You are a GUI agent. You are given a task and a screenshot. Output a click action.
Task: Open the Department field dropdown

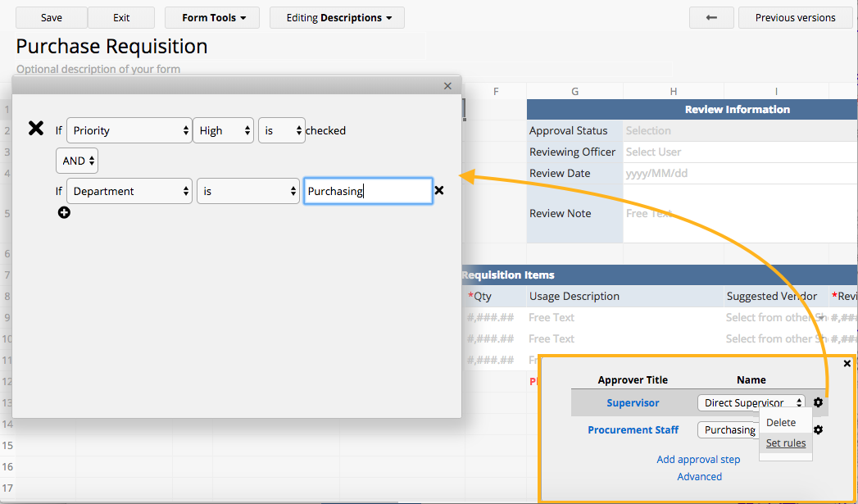(129, 191)
